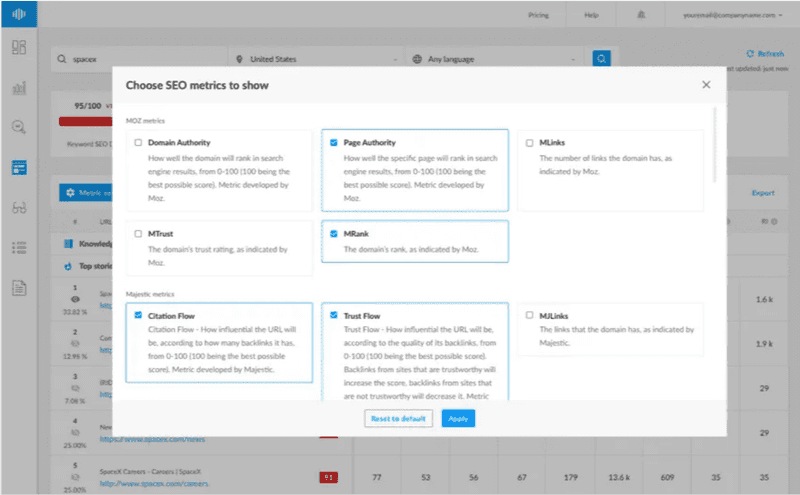
Task: Click the blue search button icon
Action: point(602,59)
